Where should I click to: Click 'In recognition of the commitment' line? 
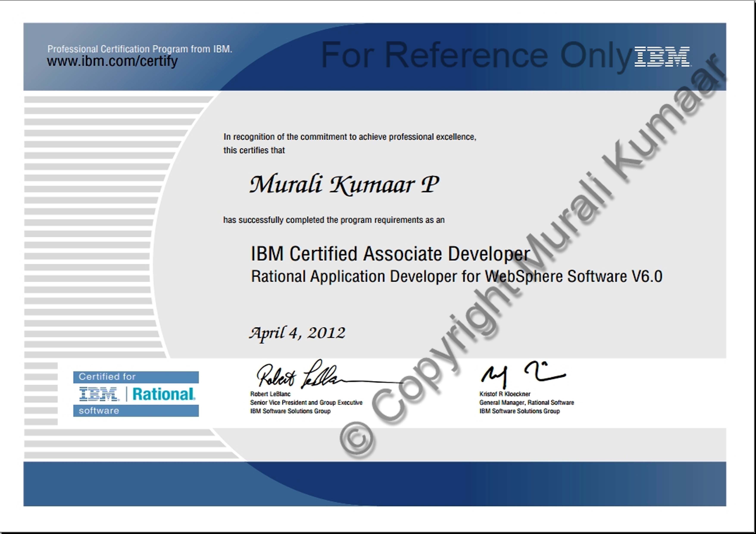350,137
